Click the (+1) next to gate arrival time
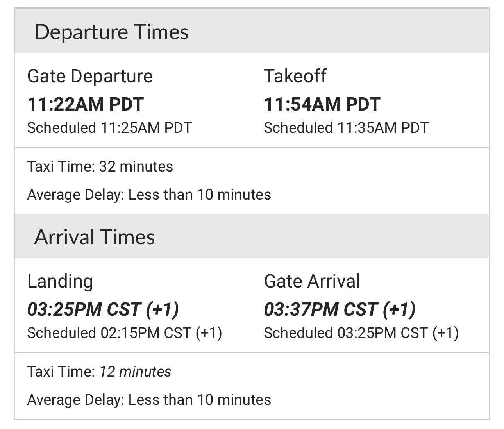This screenshot has width=504, height=429. (399, 309)
